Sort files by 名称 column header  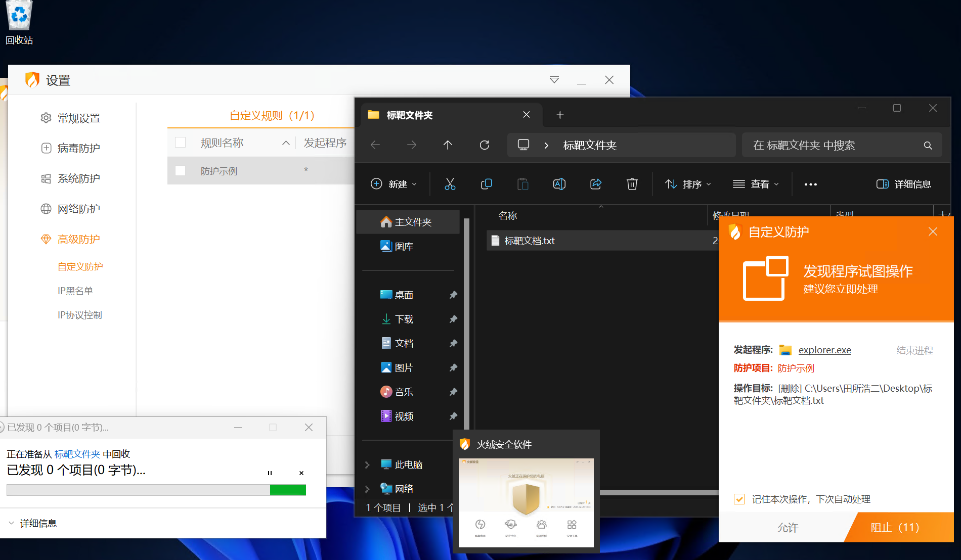pyautogui.click(x=508, y=216)
